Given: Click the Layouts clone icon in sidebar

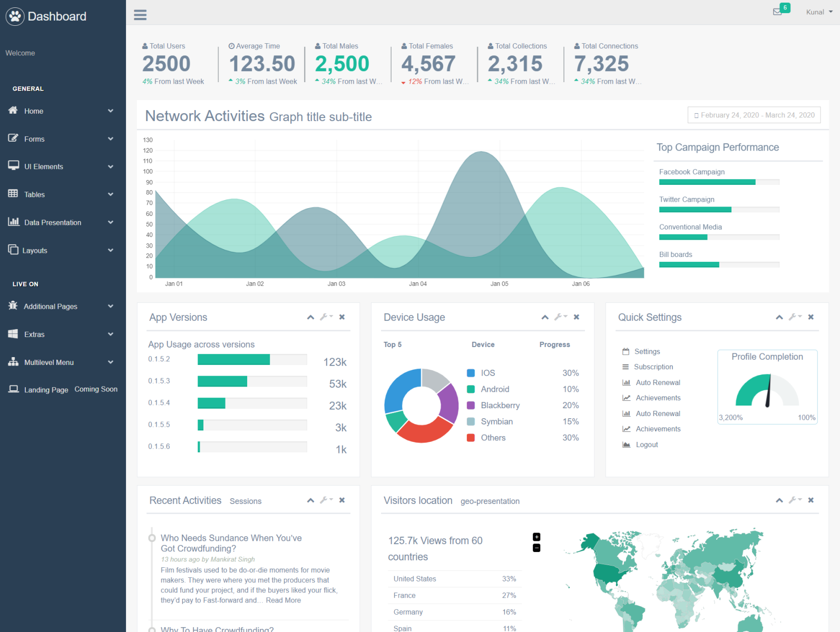Looking at the screenshot, I should (x=13, y=249).
